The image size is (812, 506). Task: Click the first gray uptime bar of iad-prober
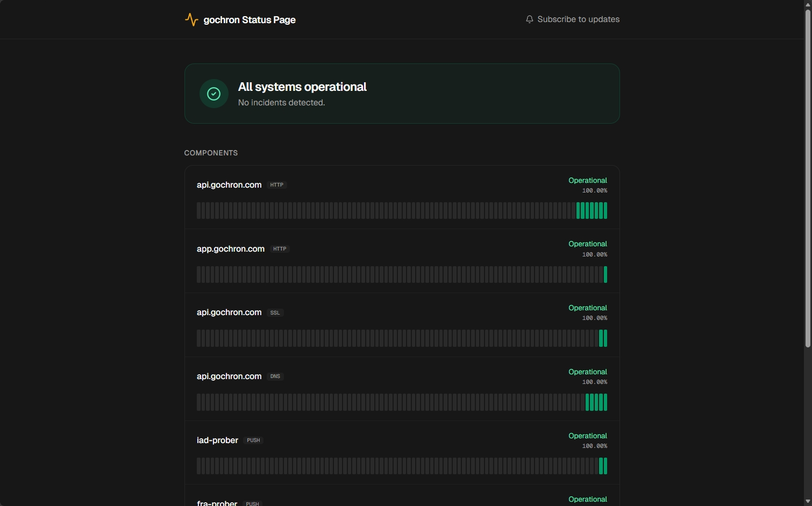(198, 466)
